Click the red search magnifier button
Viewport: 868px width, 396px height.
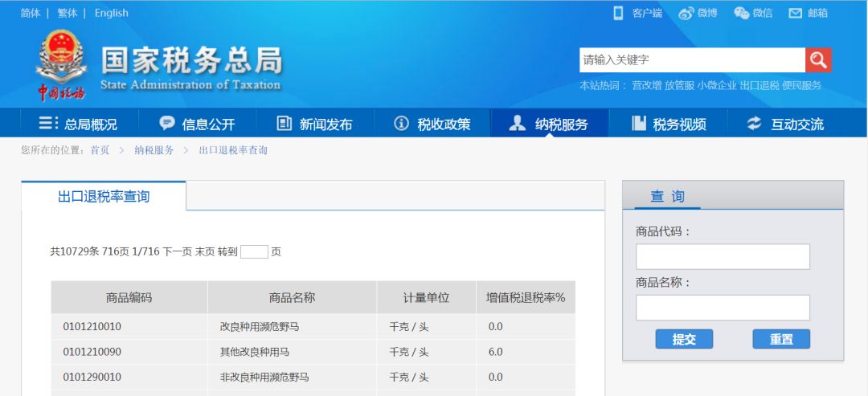coord(818,59)
